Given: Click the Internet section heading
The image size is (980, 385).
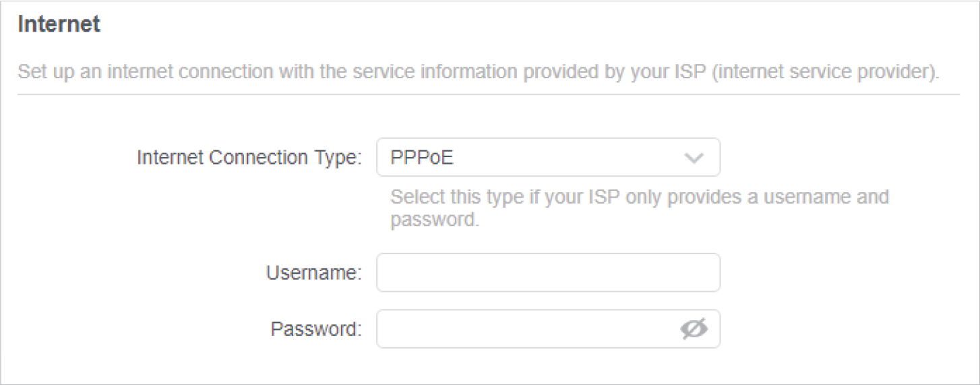Looking at the screenshot, I should pos(59,25).
